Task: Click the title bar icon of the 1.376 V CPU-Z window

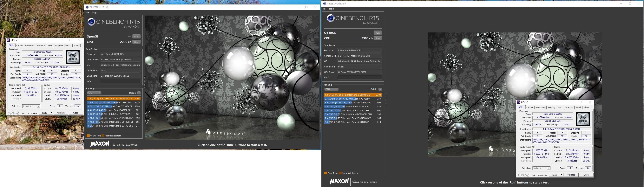Action: 518,102
